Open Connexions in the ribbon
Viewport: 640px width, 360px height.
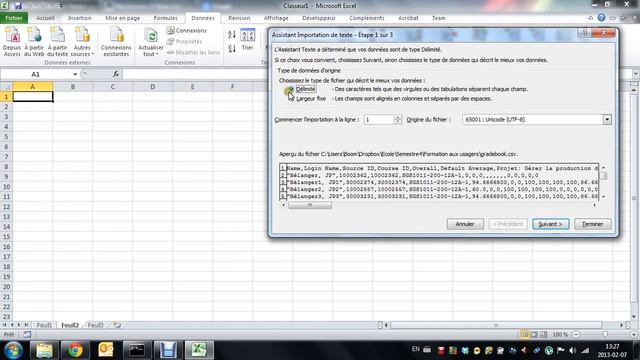(187, 31)
